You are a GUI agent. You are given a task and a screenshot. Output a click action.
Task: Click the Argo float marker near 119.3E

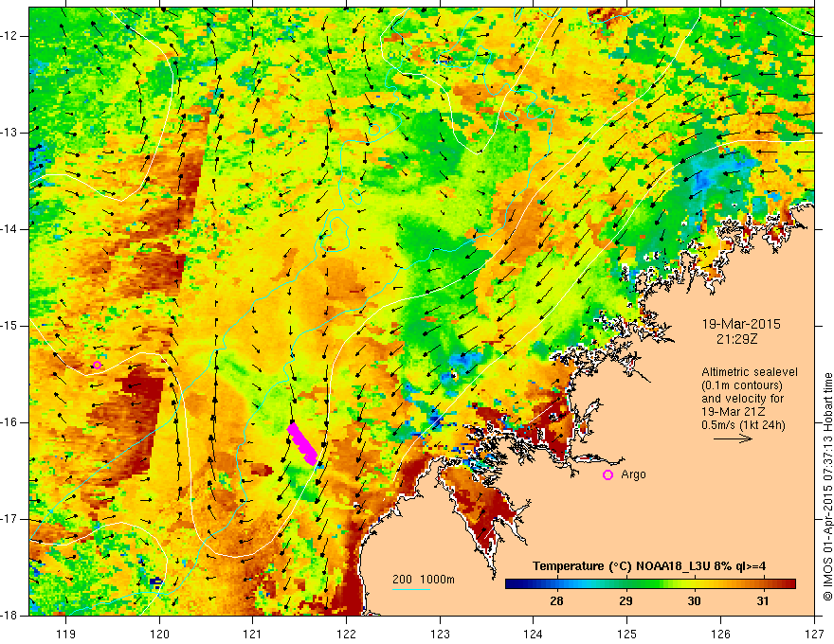click(97, 365)
